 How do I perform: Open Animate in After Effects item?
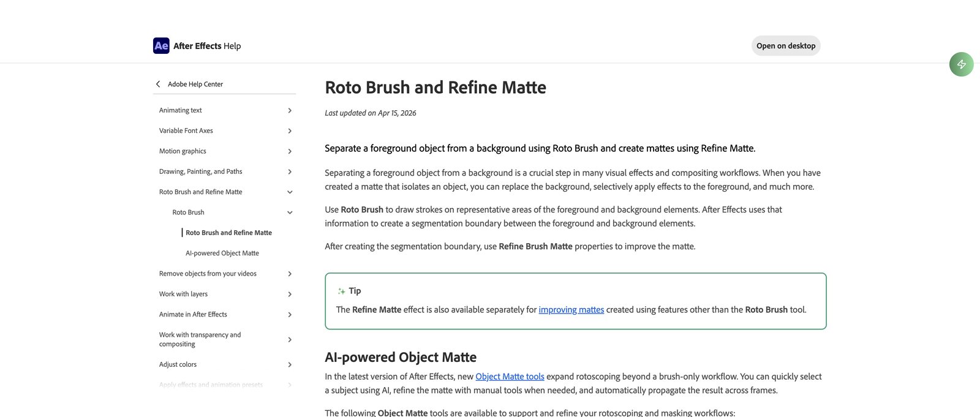coord(193,314)
